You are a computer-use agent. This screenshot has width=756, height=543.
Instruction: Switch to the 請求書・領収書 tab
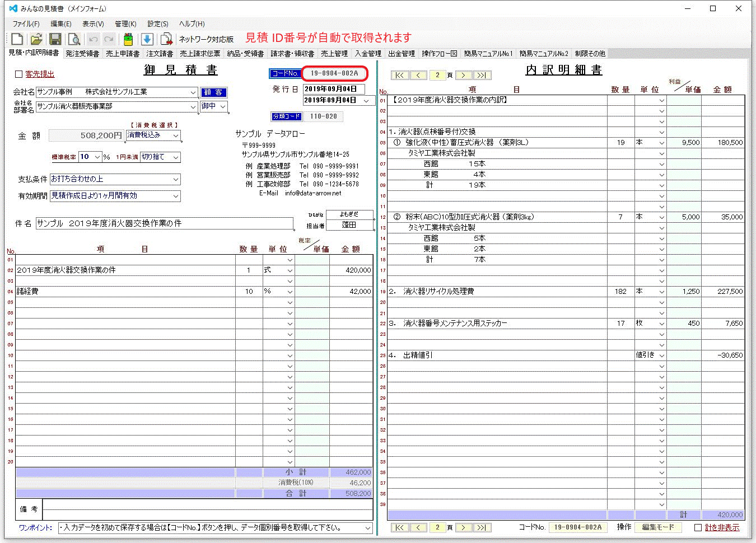click(292, 54)
